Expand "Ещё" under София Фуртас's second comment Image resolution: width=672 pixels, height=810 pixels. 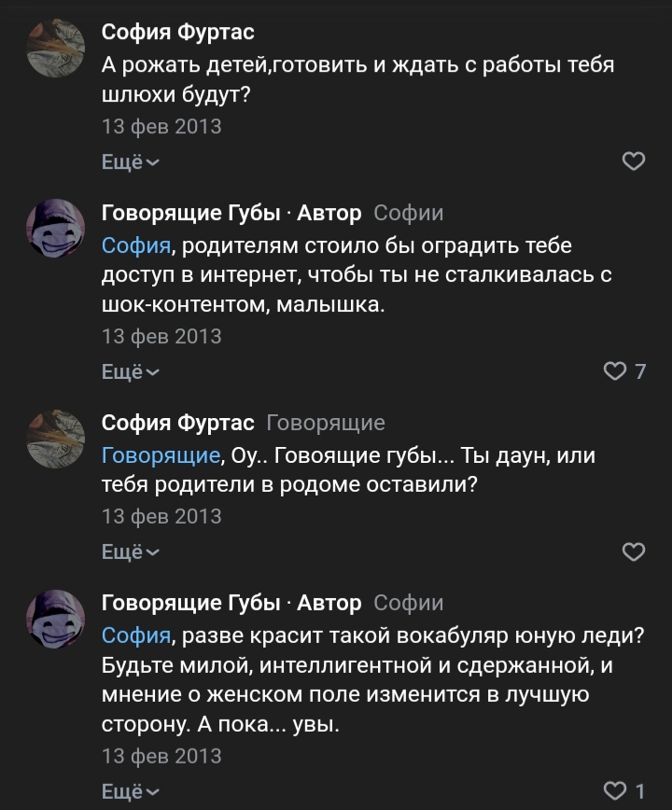coord(130,552)
